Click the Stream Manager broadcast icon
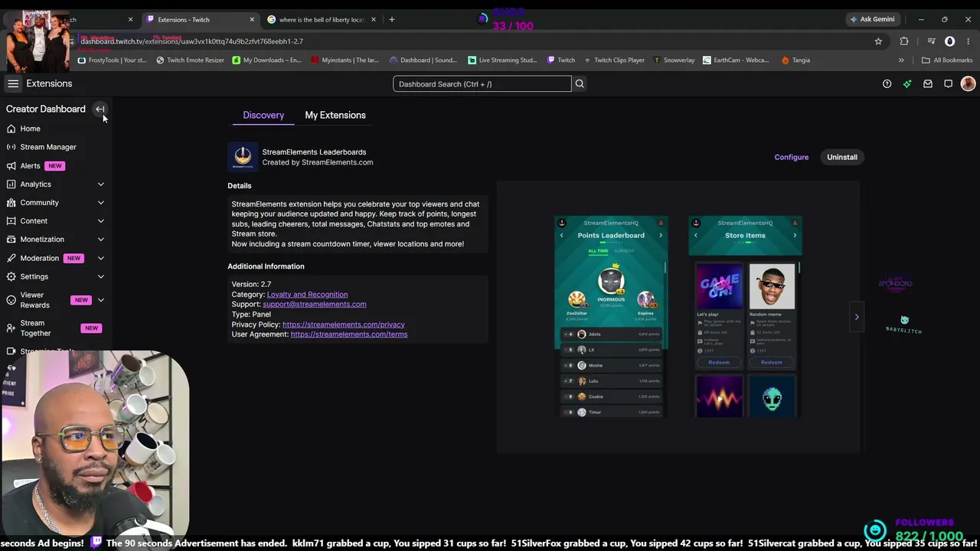 click(11, 147)
